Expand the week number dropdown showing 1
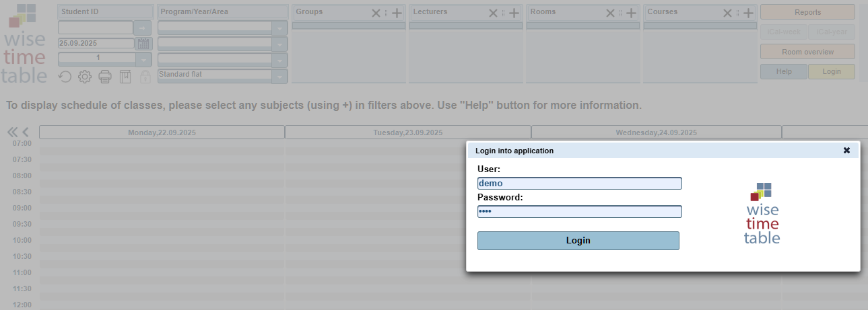 coord(143,60)
